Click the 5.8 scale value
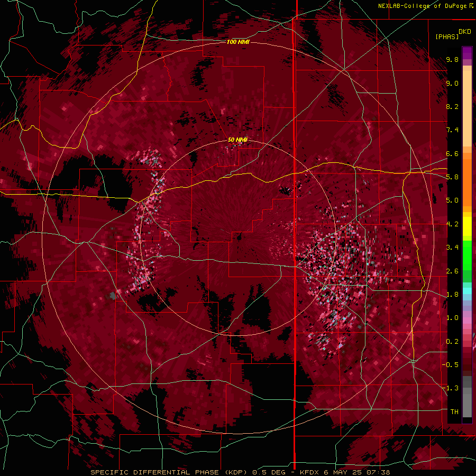The image size is (476, 476). 452,177
